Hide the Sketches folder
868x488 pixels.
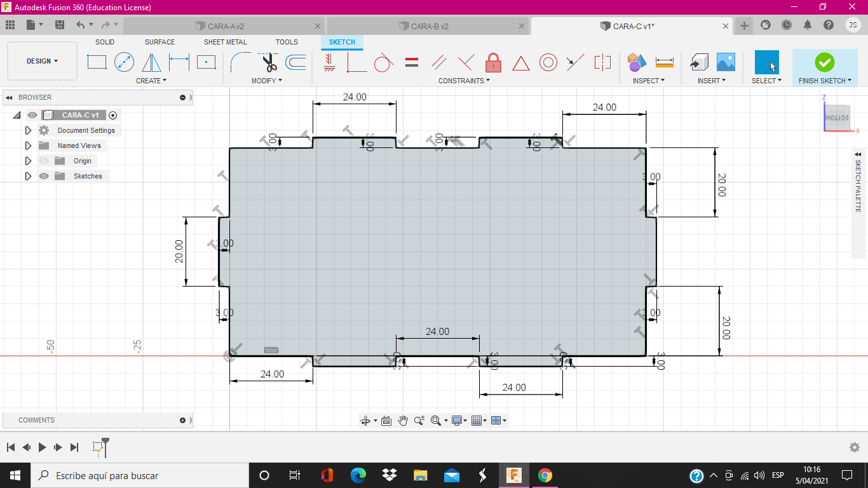click(x=44, y=176)
